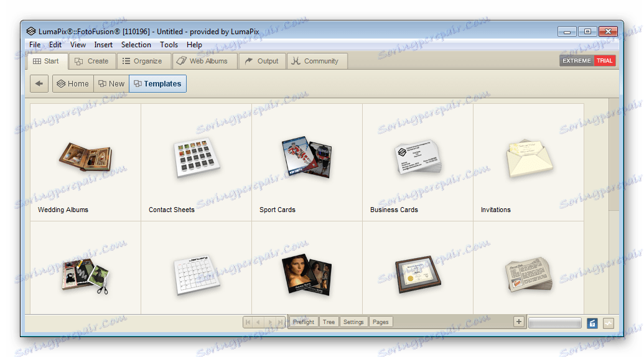Go to last page navigation arrow

coord(280,322)
